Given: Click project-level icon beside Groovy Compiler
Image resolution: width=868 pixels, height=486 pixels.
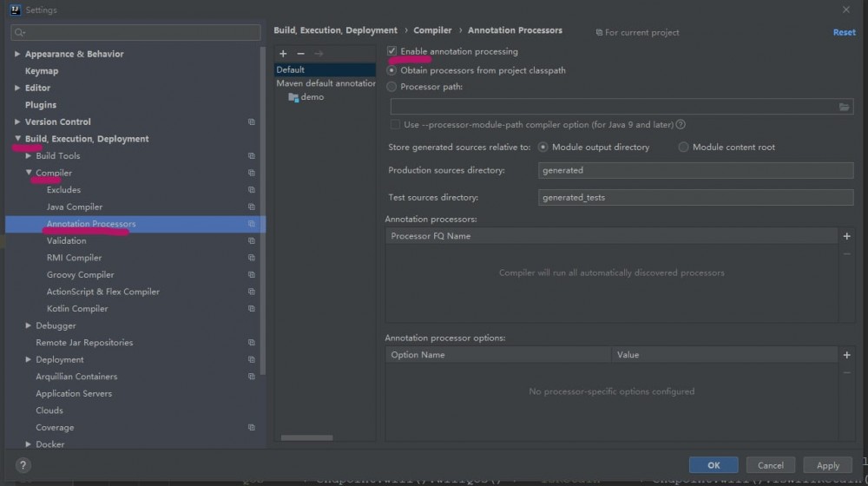Looking at the screenshot, I should click(x=252, y=274).
